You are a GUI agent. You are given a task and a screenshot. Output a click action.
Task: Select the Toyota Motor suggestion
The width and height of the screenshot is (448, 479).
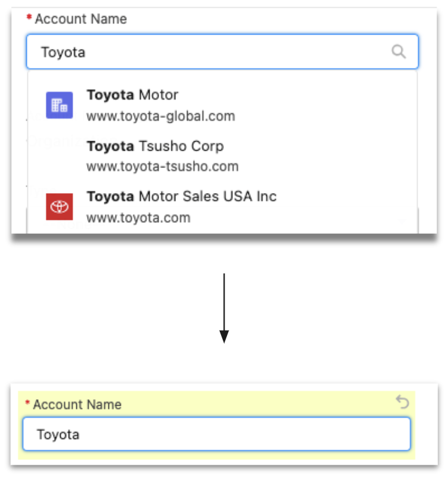click(132, 95)
